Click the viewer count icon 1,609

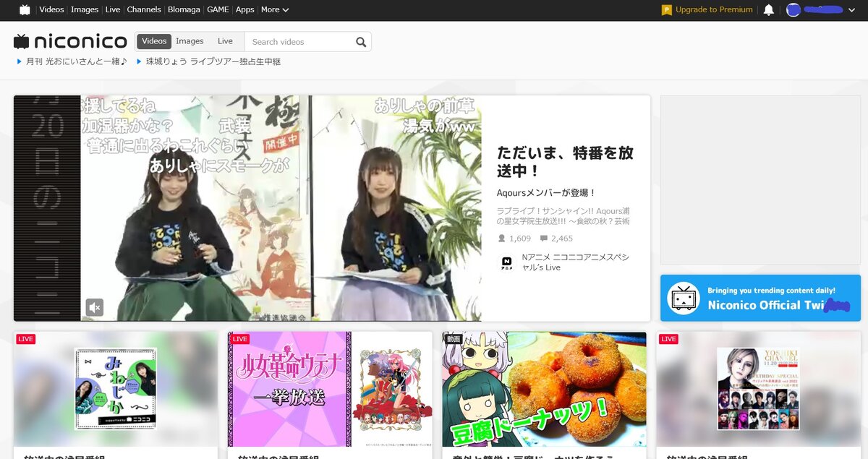click(x=501, y=238)
